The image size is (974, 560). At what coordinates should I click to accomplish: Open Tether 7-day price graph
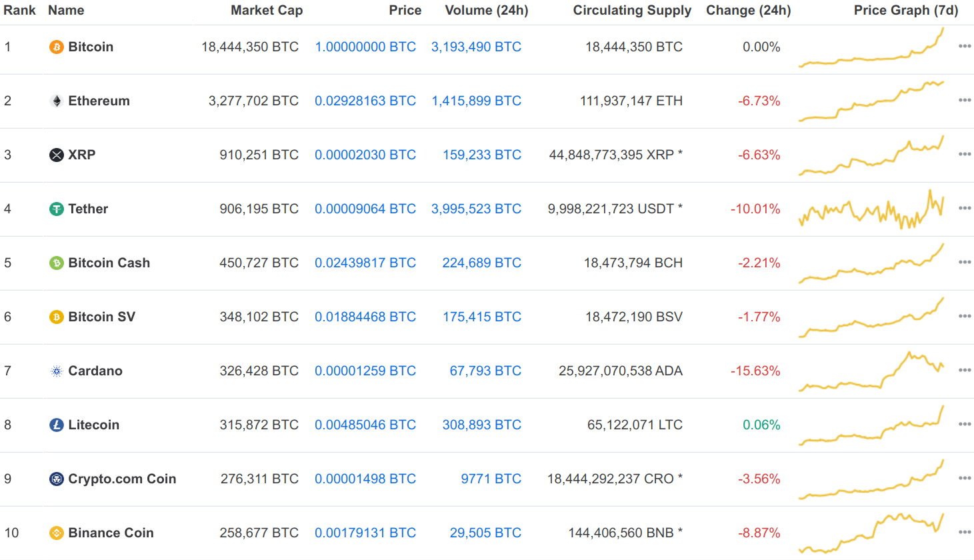(x=871, y=209)
